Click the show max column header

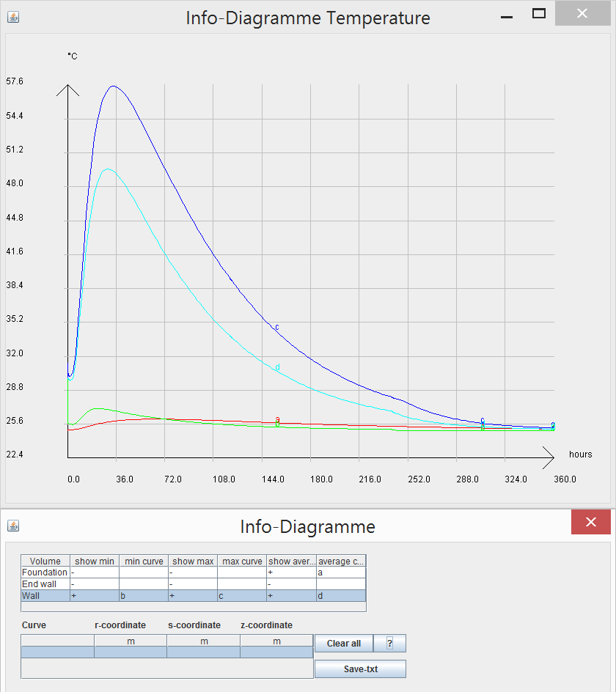[193, 561]
